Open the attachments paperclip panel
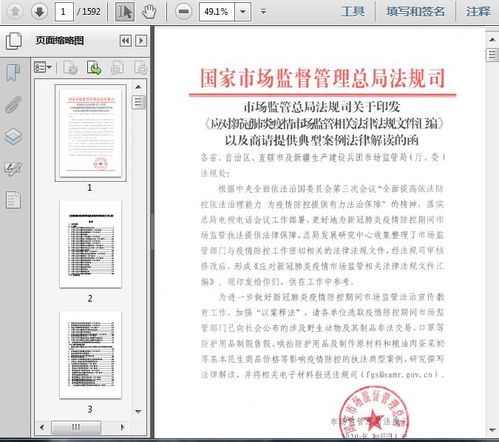Image resolution: width=499 pixels, height=442 pixels. click(x=13, y=104)
